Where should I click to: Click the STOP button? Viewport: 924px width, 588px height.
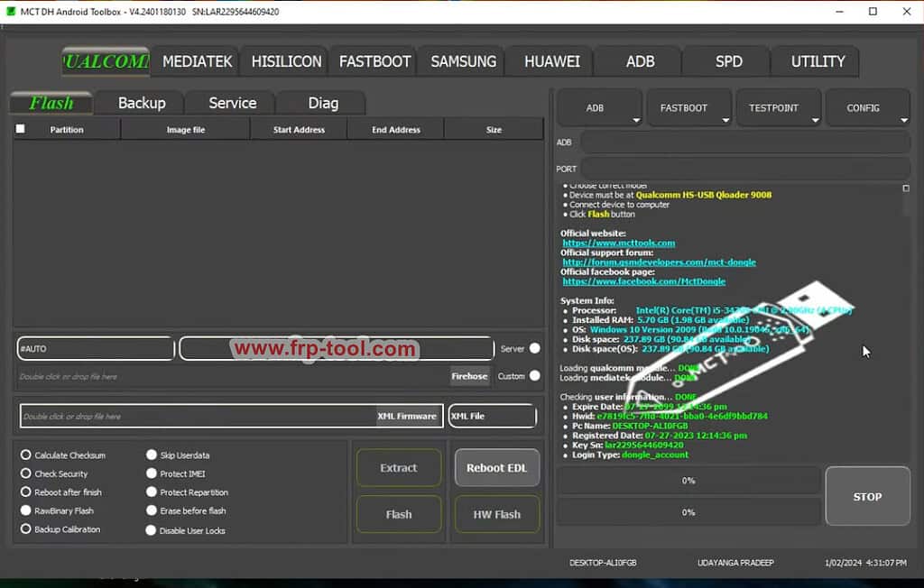[x=867, y=497]
